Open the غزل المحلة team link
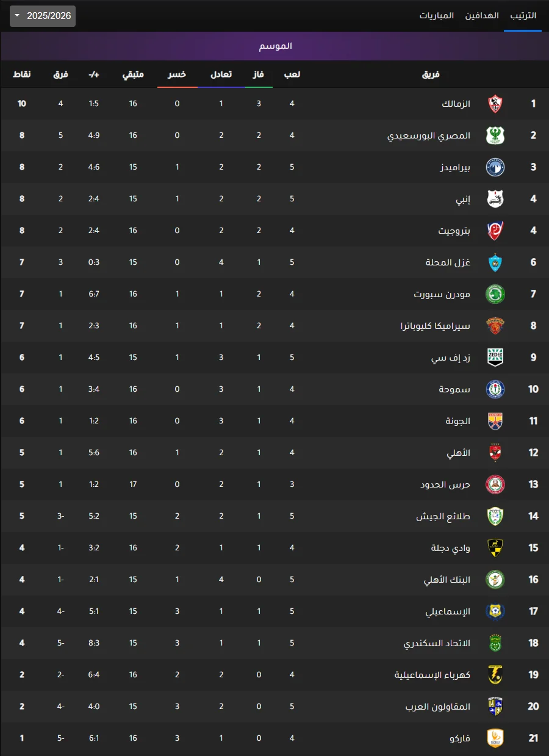This screenshot has width=549, height=756. point(448,262)
